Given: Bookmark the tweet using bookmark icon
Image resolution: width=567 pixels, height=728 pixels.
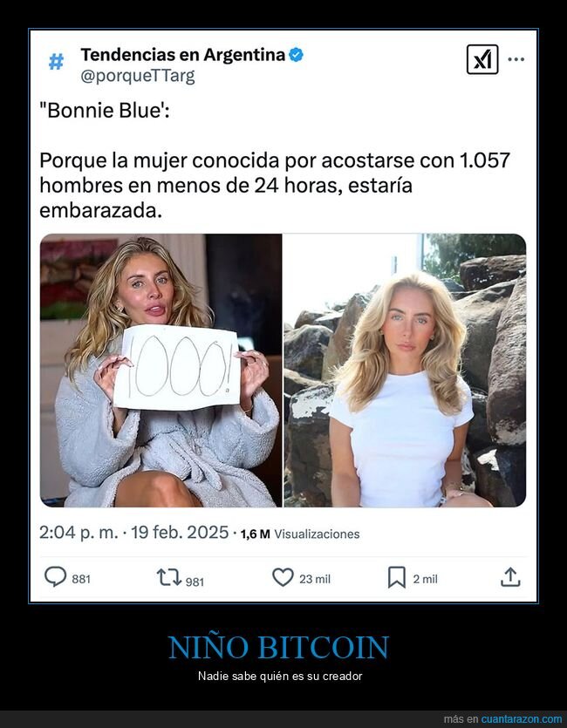Looking at the screenshot, I should [397, 577].
